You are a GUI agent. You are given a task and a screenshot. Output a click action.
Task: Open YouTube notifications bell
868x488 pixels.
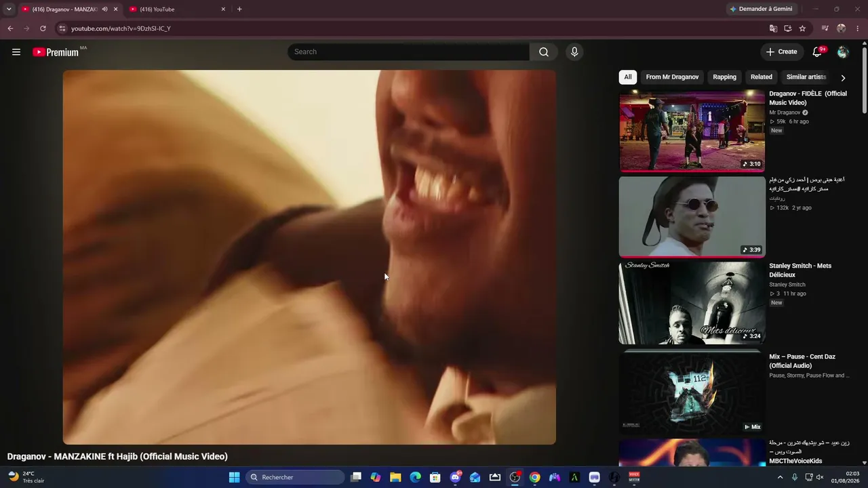(817, 52)
